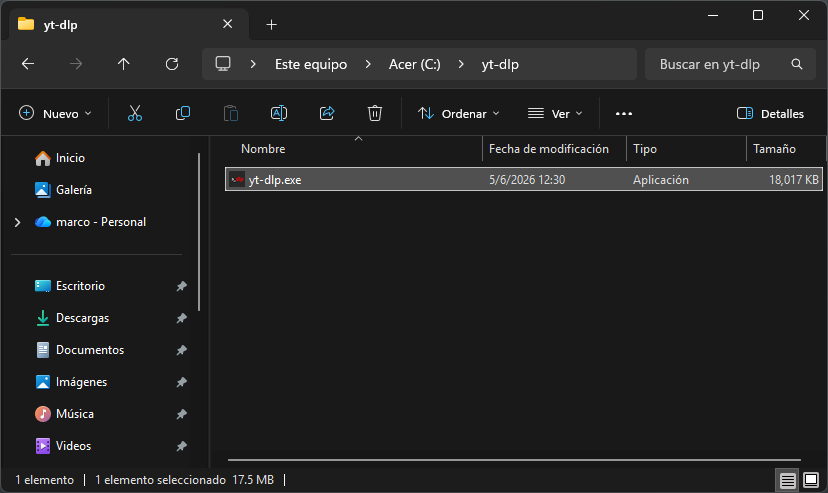Click the pin icon next to Videos

tap(182, 446)
